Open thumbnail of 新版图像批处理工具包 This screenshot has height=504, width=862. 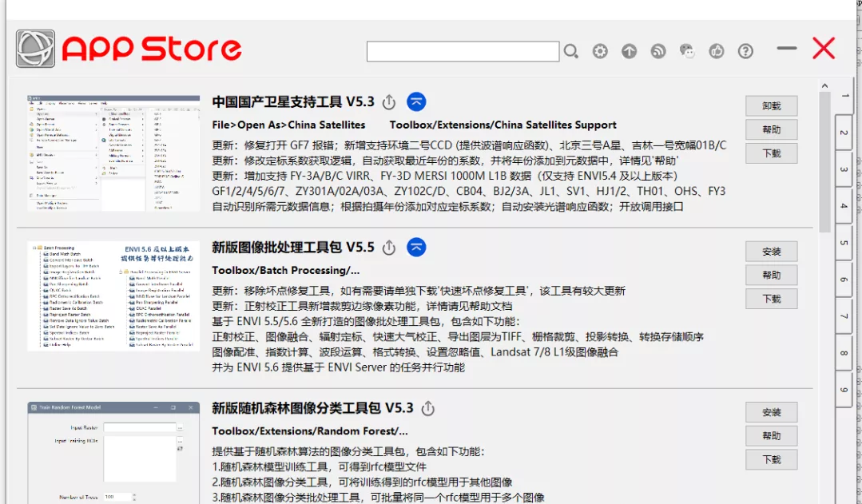click(113, 296)
